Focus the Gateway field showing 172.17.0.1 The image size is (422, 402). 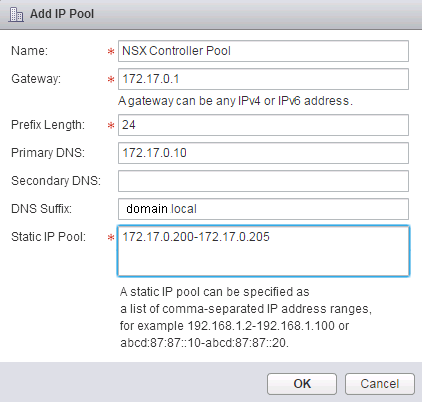click(x=263, y=79)
